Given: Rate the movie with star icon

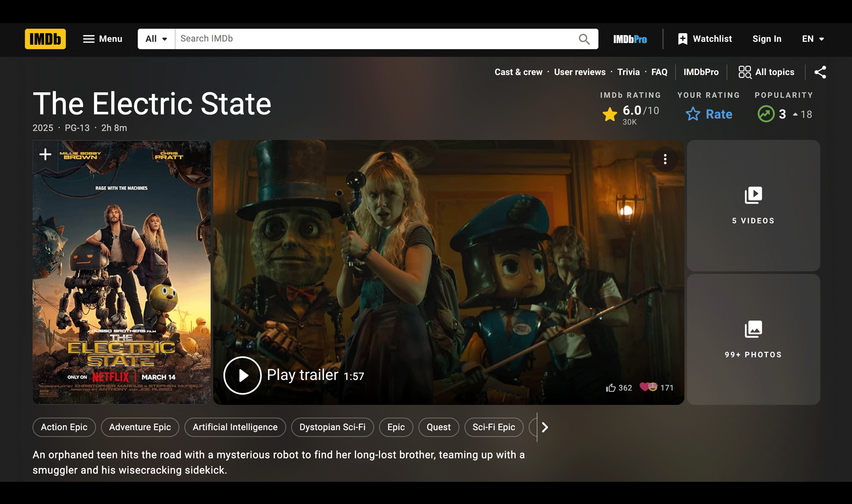Looking at the screenshot, I should pyautogui.click(x=693, y=114).
